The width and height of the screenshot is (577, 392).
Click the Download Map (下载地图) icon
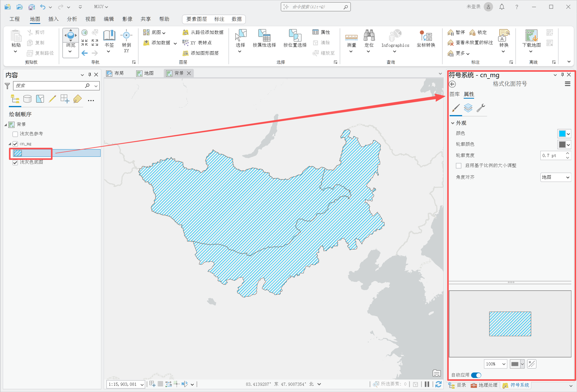point(531,36)
